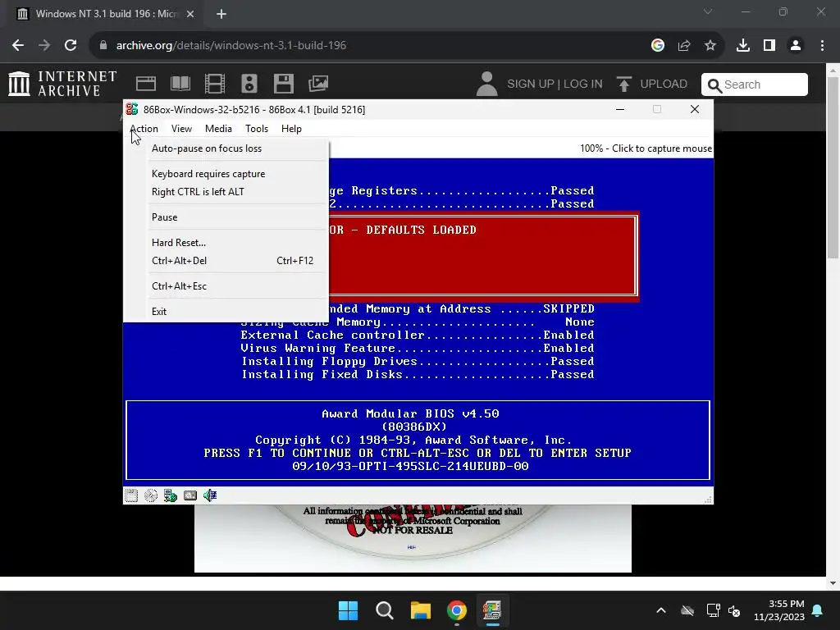Click the 86Box taskbar icon
Screen dimensions: 840x630
coord(492,610)
